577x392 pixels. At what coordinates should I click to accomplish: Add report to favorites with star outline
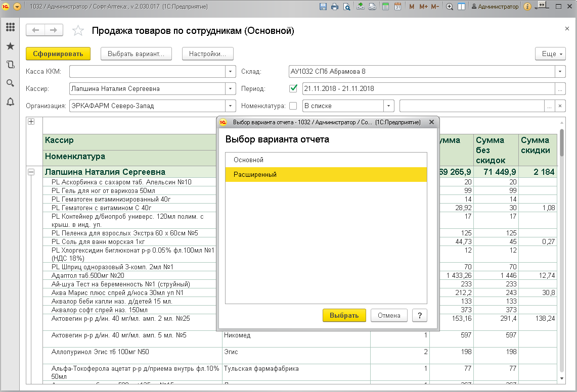78,31
